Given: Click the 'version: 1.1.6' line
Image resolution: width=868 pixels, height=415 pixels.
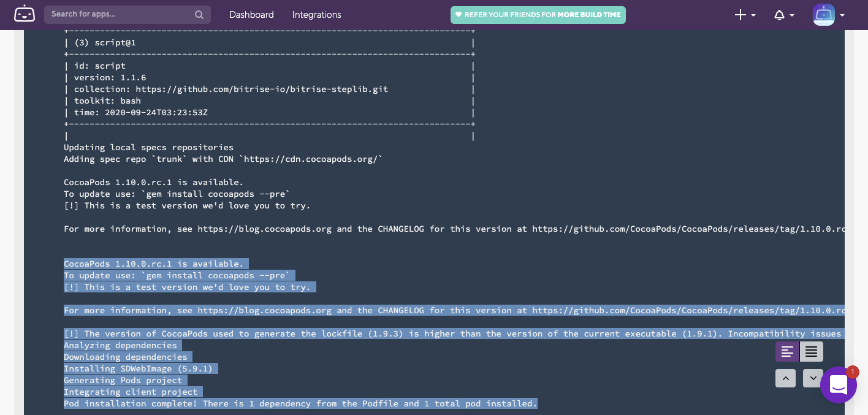Looking at the screenshot, I should pyautogui.click(x=110, y=78).
